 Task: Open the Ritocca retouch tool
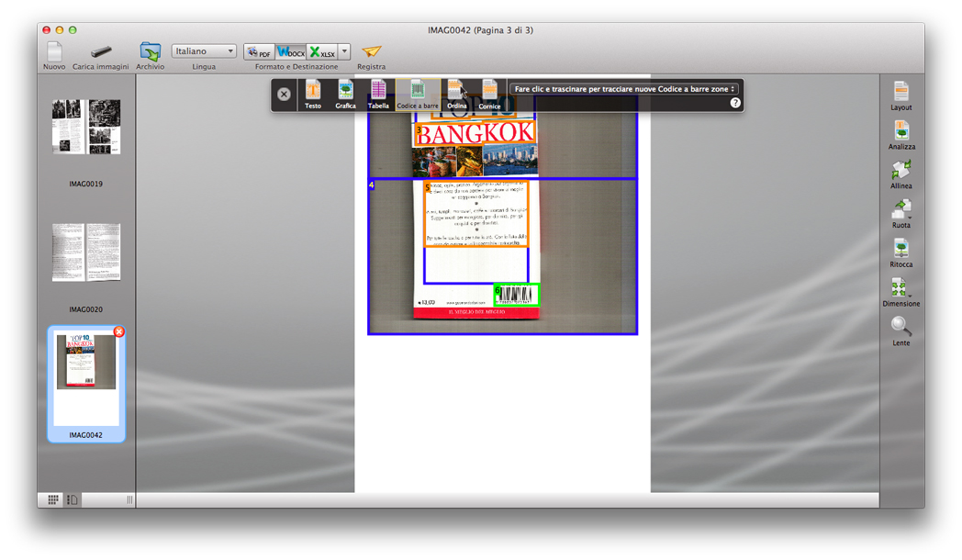[x=901, y=252]
